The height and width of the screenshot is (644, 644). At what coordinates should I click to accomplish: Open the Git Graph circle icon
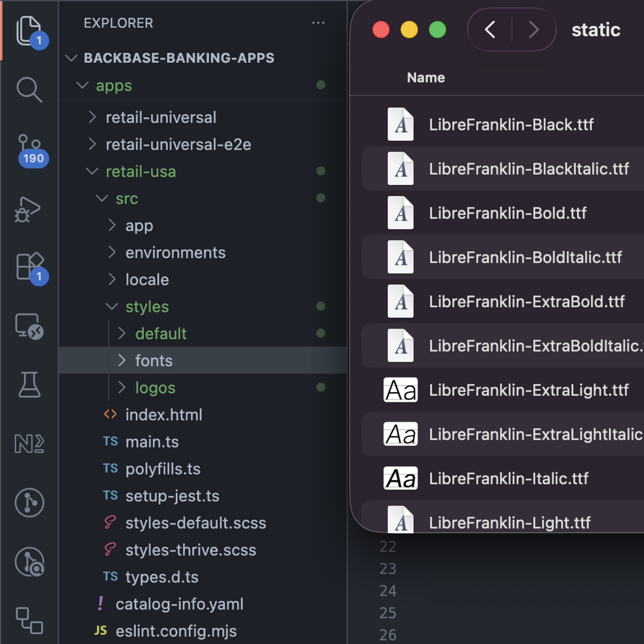29,502
